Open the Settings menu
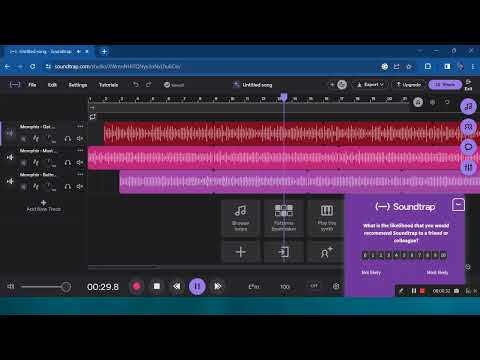480x360 pixels. (x=78, y=85)
